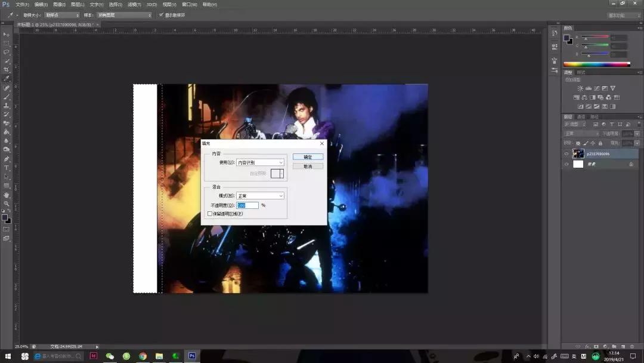
Task: Enable the 保留透明区域 checkbox
Action: [x=210, y=213]
